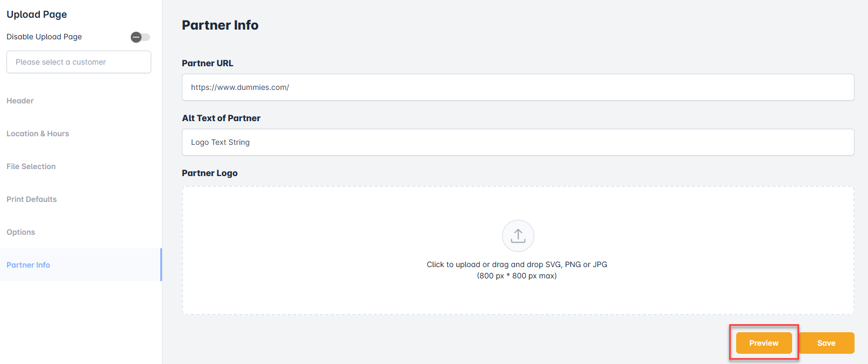Switch to the Options section
The height and width of the screenshot is (364, 868).
click(x=21, y=232)
